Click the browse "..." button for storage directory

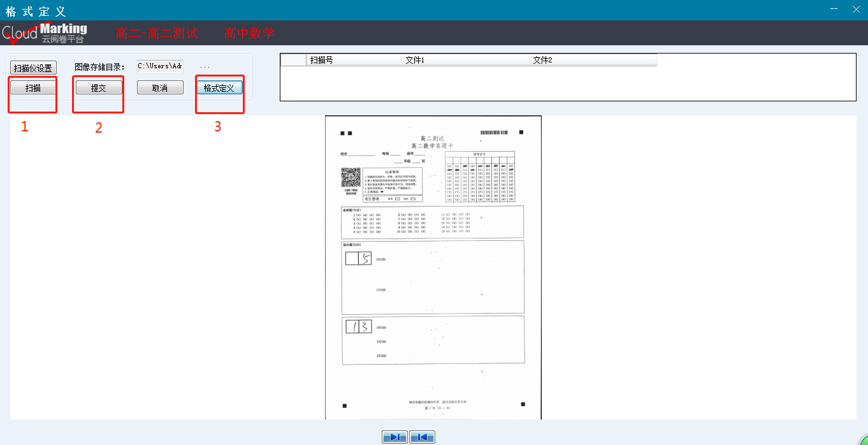205,66
